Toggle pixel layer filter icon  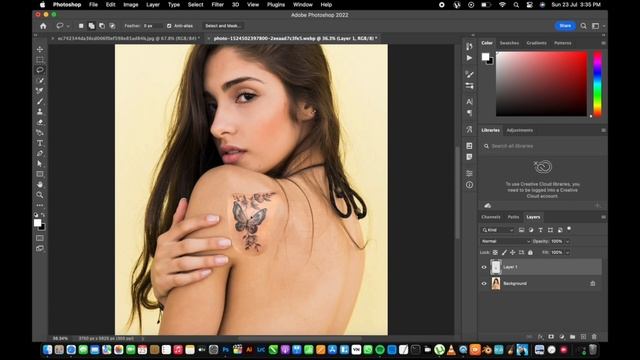click(x=521, y=230)
